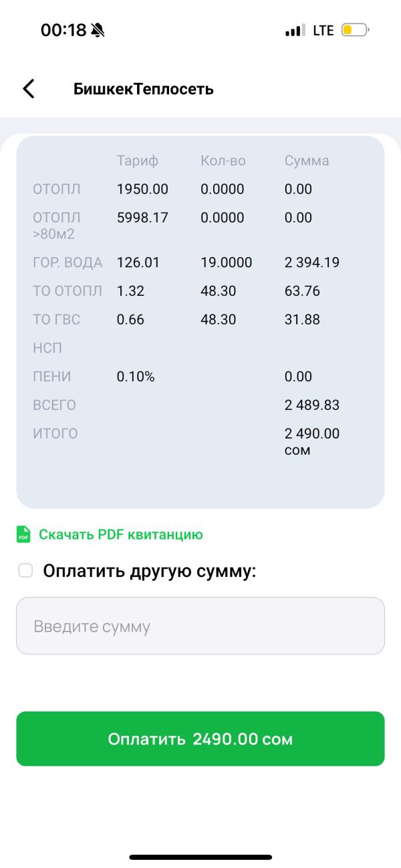Tap the БишкекТеплосеть page title

point(144,89)
